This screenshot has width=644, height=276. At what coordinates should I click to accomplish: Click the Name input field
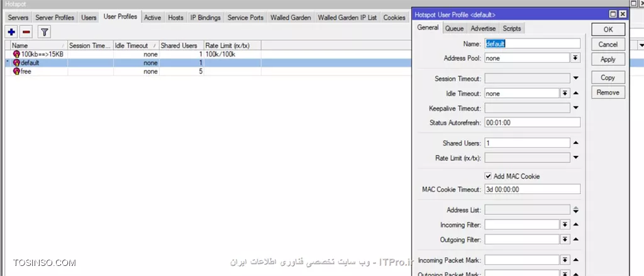tap(533, 43)
